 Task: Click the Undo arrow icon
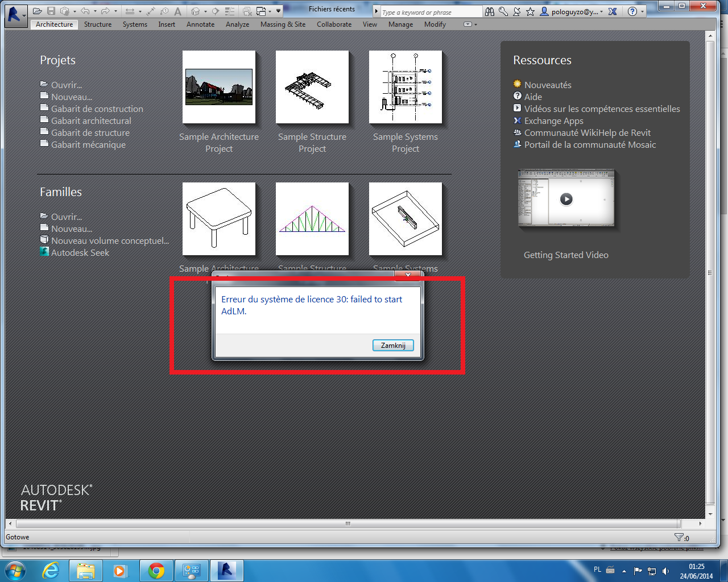[85, 11]
